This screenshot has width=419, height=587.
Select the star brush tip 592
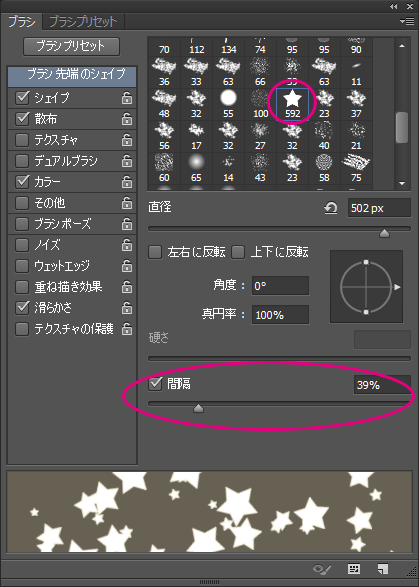[292, 104]
